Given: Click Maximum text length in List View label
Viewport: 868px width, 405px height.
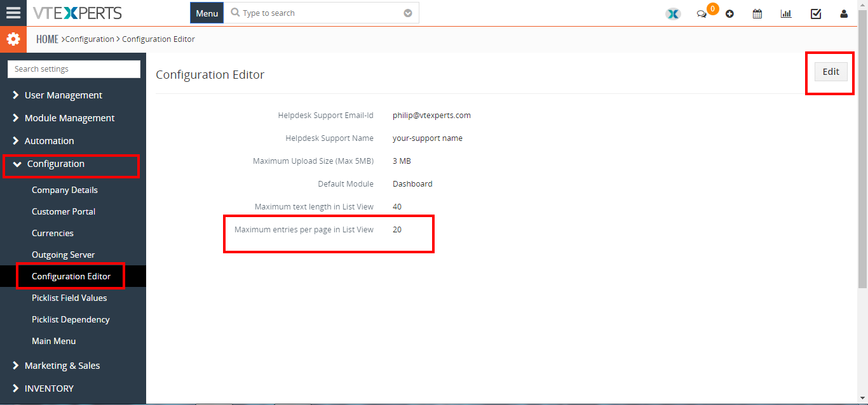Looking at the screenshot, I should (x=314, y=207).
